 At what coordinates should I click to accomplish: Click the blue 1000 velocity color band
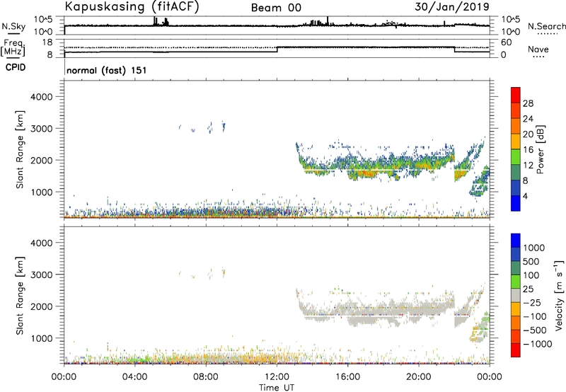pyautogui.click(x=516, y=241)
